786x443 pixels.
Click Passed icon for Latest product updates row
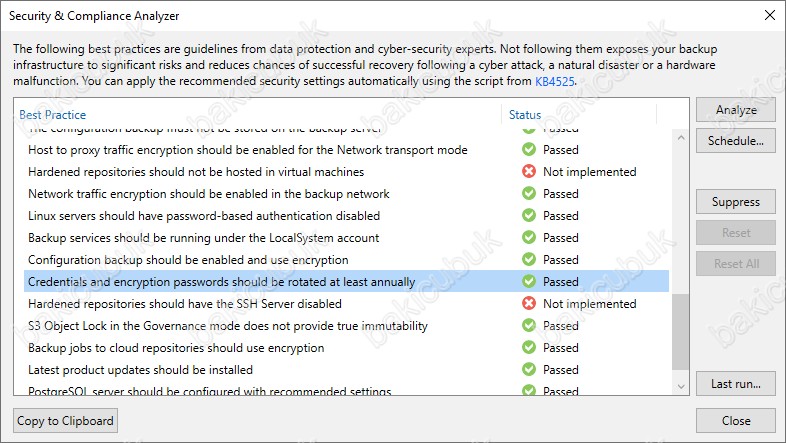point(529,369)
